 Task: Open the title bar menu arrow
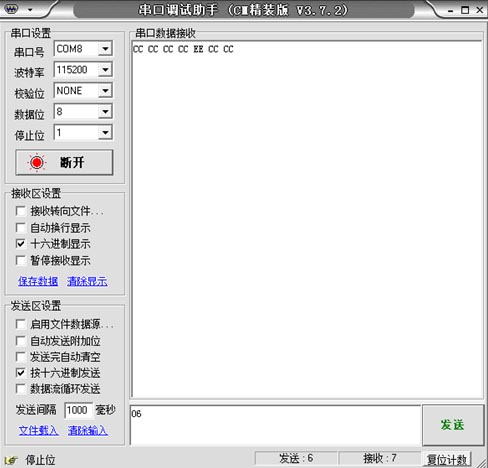point(30,10)
